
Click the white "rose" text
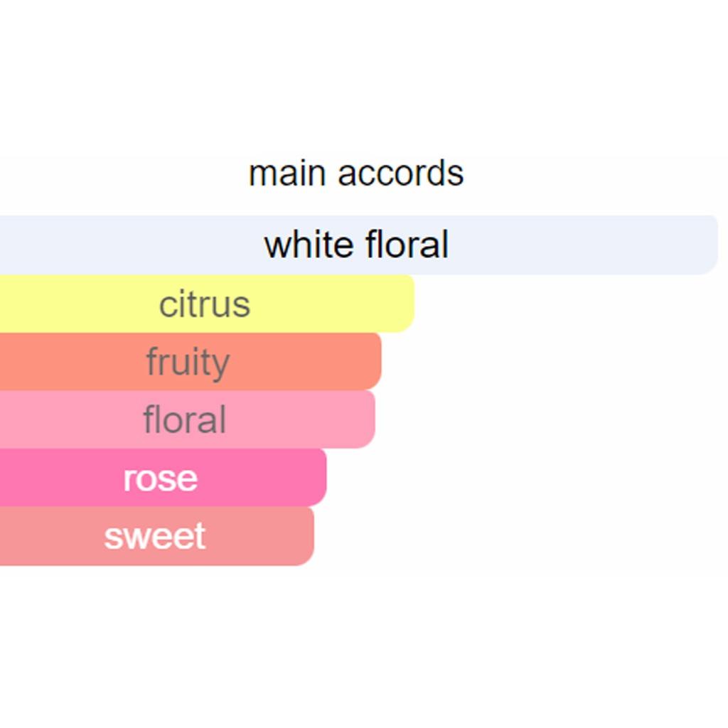(160, 478)
